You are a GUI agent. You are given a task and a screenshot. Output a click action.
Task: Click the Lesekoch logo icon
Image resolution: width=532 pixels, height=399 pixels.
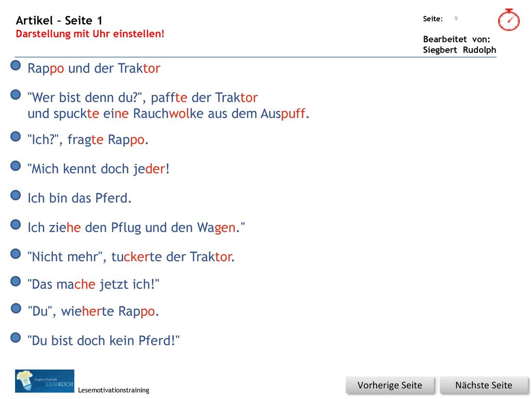click(x=45, y=381)
